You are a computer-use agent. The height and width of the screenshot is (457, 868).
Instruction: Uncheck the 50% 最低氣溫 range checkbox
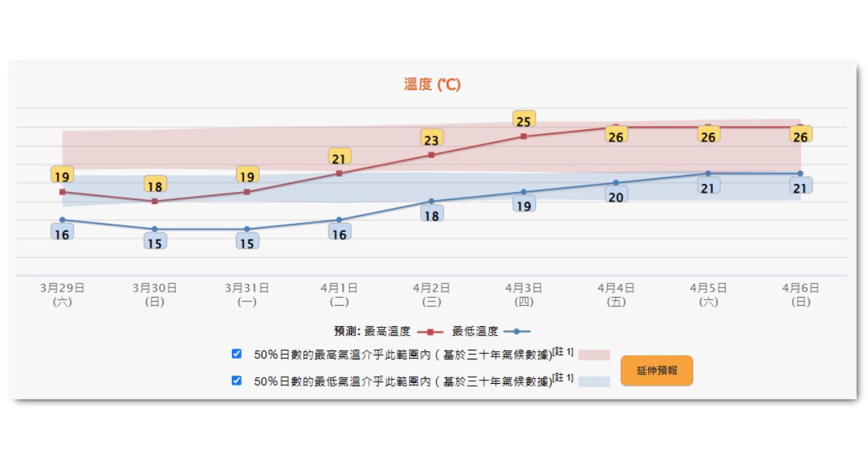(x=236, y=381)
